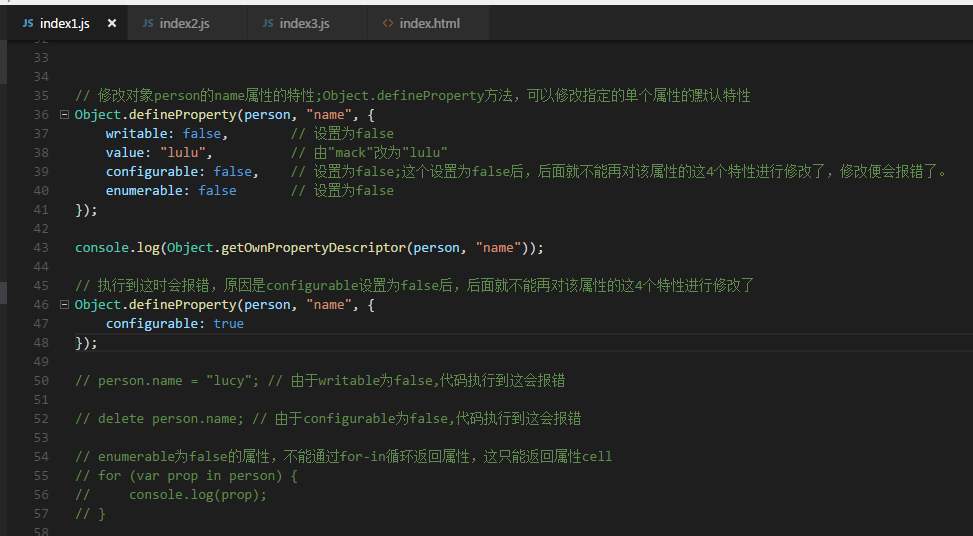
Task: Collapse the code block at line 36
Action: point(64,115)
